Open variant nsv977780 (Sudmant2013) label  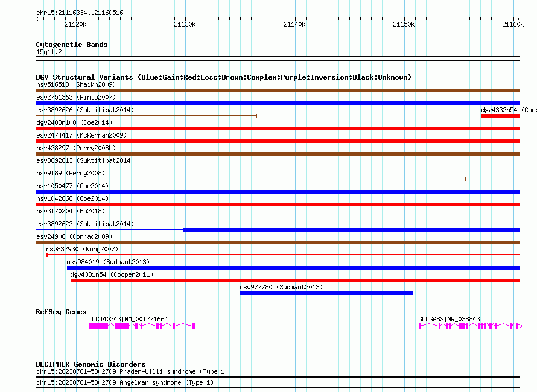281,287
